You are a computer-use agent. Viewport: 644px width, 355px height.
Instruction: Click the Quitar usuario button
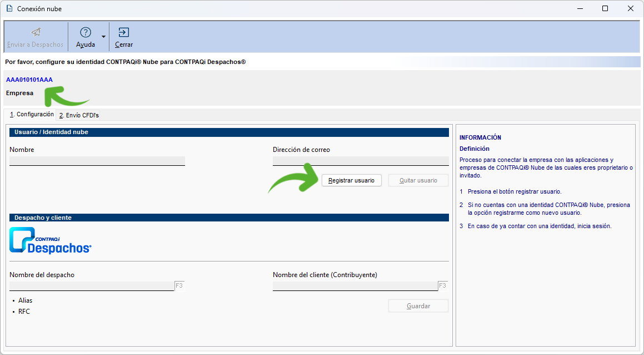click(x=418, y=180)
